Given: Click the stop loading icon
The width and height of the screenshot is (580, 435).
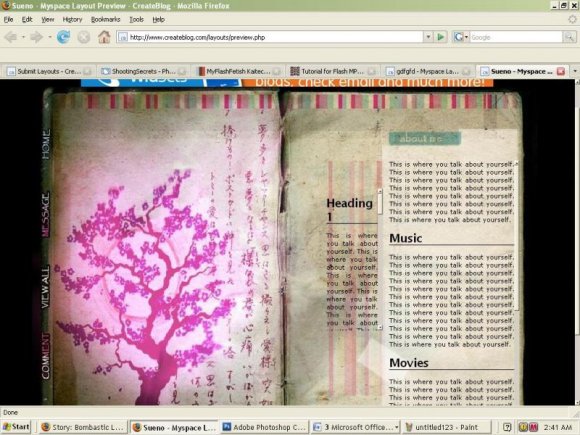Looking at the screenshot, I should click(x=84, y=37).
